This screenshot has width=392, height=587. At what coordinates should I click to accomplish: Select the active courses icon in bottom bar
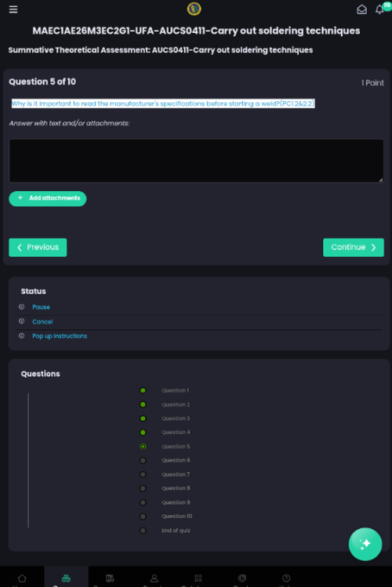(x=67, y=578)
